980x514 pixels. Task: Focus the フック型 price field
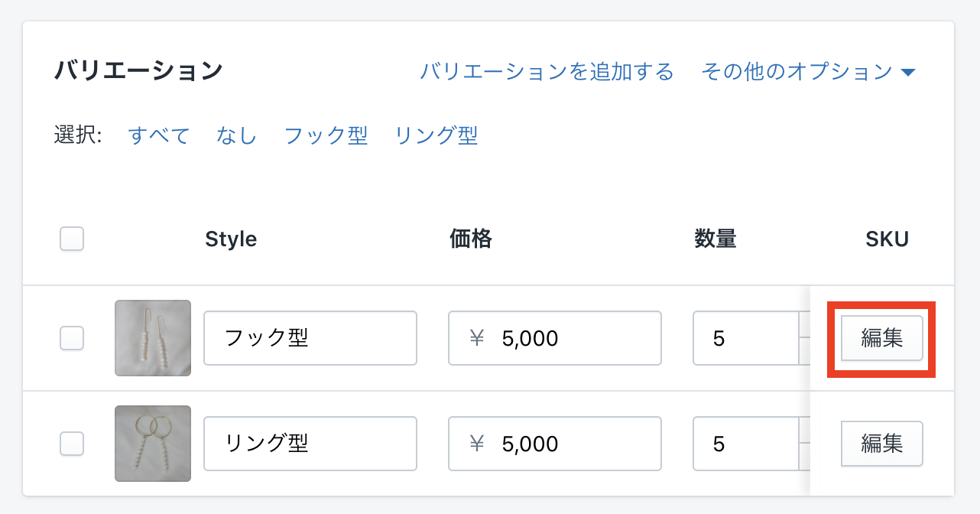coord(554,338)
